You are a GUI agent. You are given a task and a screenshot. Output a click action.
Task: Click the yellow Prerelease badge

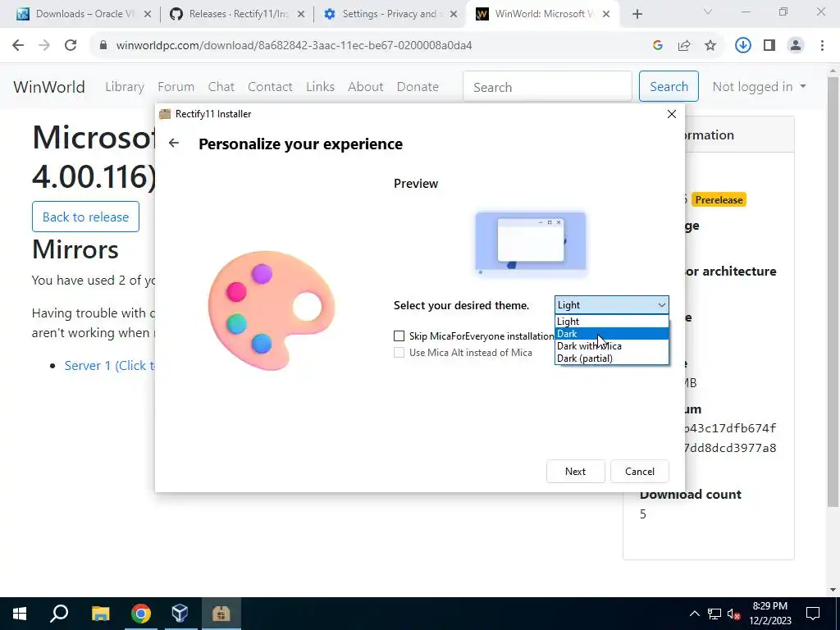(x=719, y=200)
